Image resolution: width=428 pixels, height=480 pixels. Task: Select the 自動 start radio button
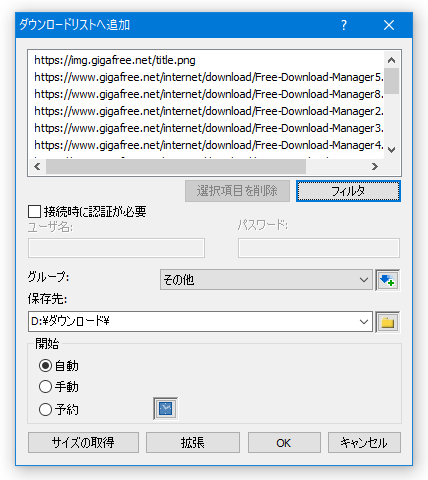(45, 365)
